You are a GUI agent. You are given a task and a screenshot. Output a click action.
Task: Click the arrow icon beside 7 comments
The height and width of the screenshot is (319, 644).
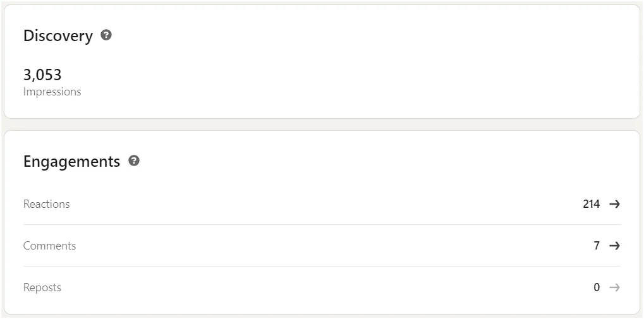tap(614, 246)
